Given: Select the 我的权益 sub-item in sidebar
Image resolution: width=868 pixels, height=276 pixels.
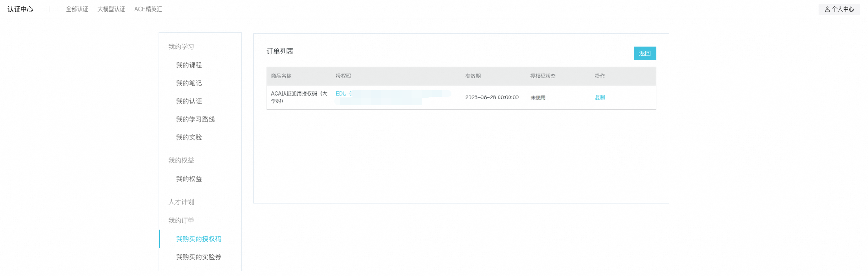Looking at the screenshot, I should point(189,179).
